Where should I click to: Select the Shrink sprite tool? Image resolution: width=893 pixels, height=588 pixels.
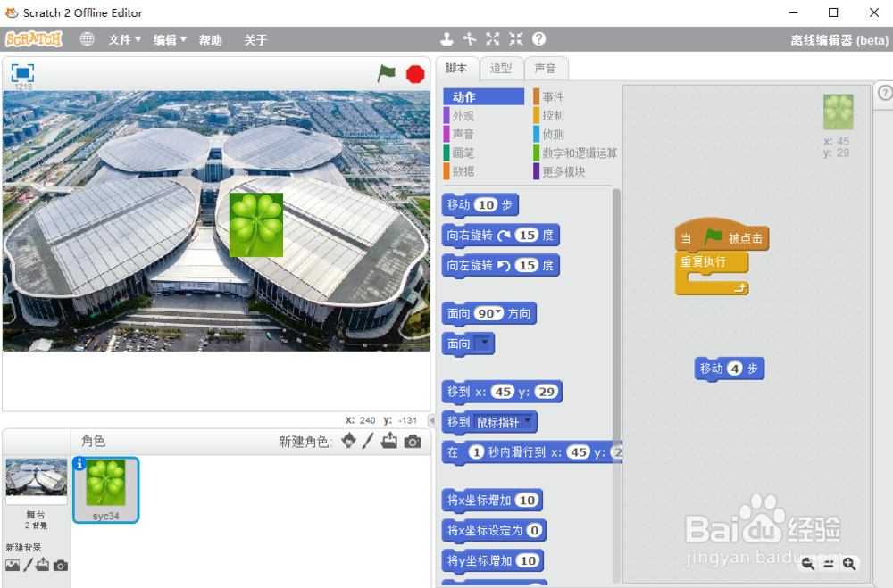[516, 38]
